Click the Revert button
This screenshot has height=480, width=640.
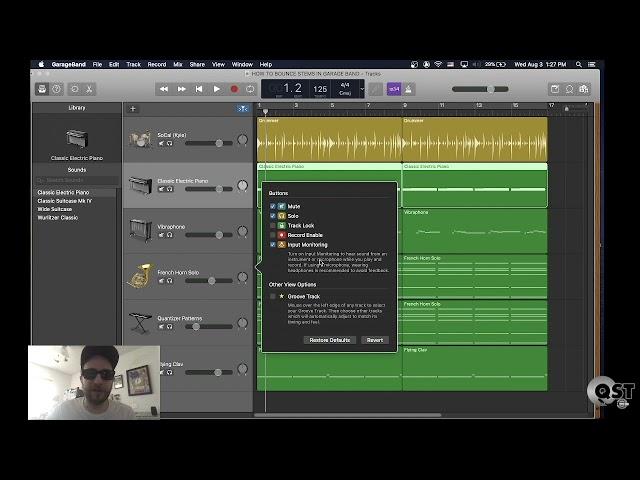pyautogui.click(x=375, y=340)
